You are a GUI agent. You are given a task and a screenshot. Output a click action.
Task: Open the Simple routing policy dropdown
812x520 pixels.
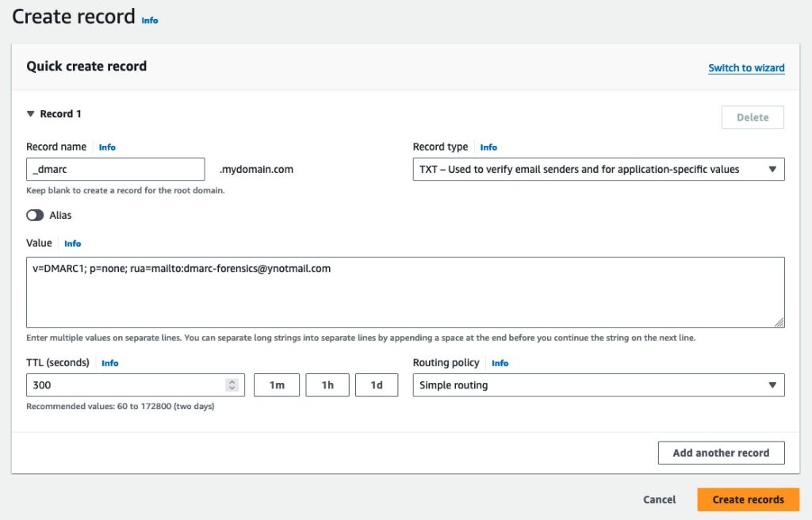598,385
